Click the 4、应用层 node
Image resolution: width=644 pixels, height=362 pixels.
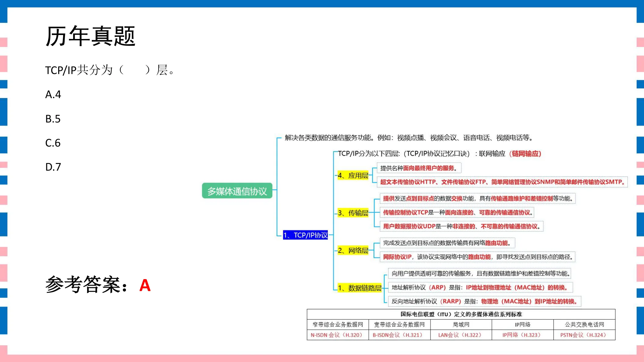click(x=353, y=176)
